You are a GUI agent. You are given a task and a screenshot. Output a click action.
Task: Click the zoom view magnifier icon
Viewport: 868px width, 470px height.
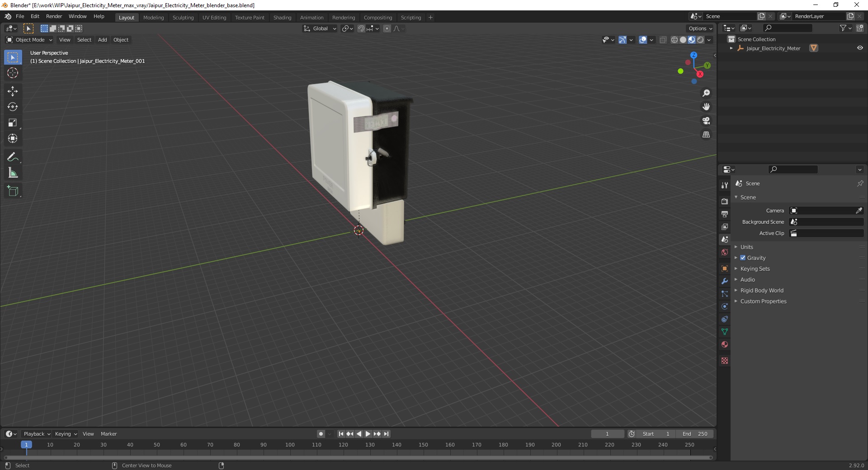point(706,93)
